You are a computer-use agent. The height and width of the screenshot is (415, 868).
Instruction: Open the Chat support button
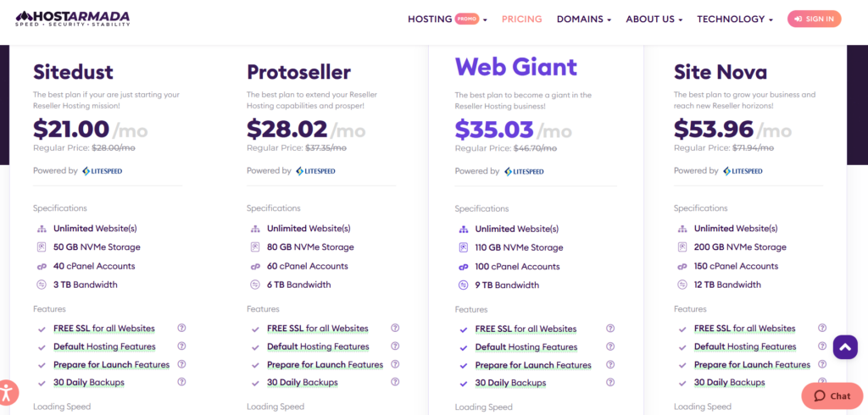click(832, 396)
